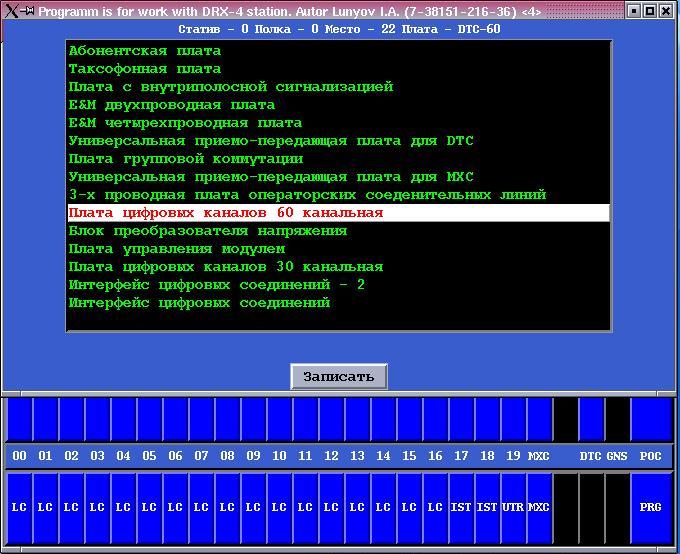Select the UTR board in slot 19
Image resolution: width=680 pixels, height=554 pixels.
tap(513, 508)
